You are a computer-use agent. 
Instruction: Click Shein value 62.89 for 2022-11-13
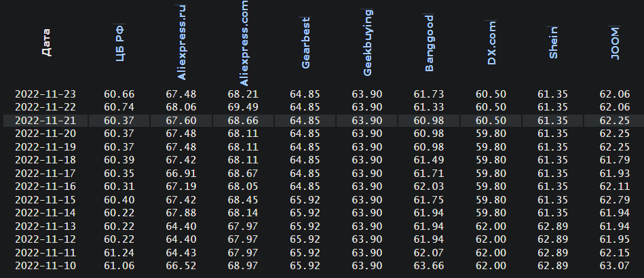pos(553,226)
